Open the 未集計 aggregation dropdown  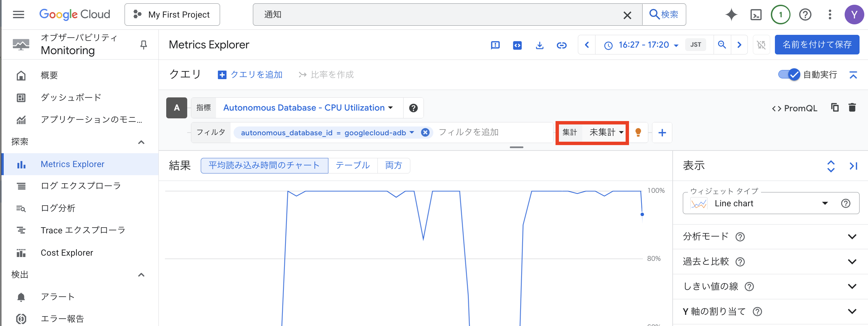[x=606, y=132]
